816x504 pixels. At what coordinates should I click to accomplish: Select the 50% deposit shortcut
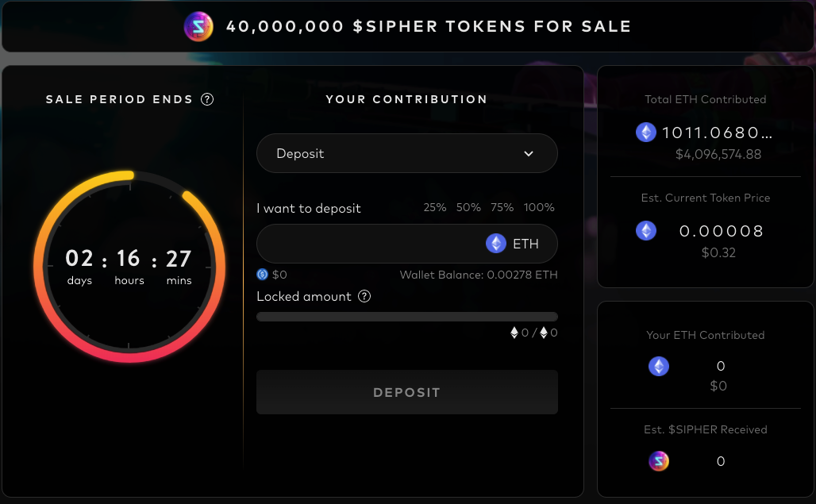pyautogui.click(x=468, y=207)
